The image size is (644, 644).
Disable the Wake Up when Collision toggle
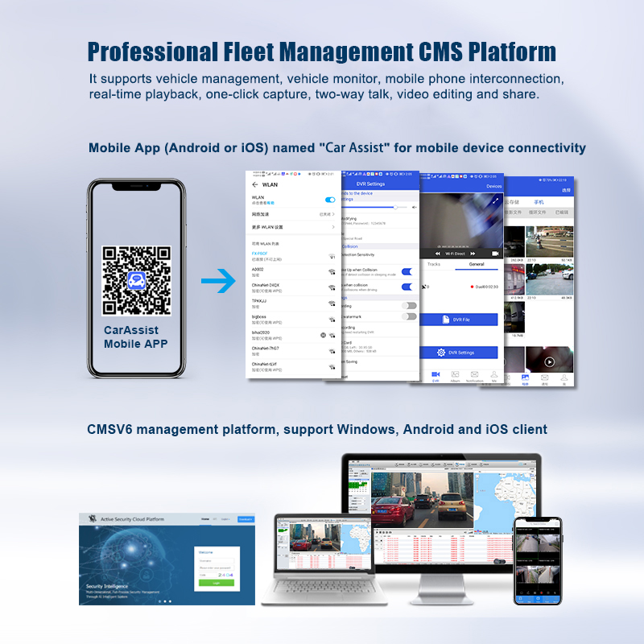407,271
